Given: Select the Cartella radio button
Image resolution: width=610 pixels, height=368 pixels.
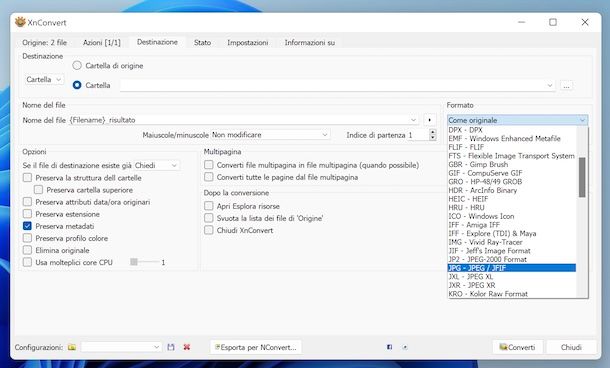Looking at the screenshot, I should coord(77,85).
